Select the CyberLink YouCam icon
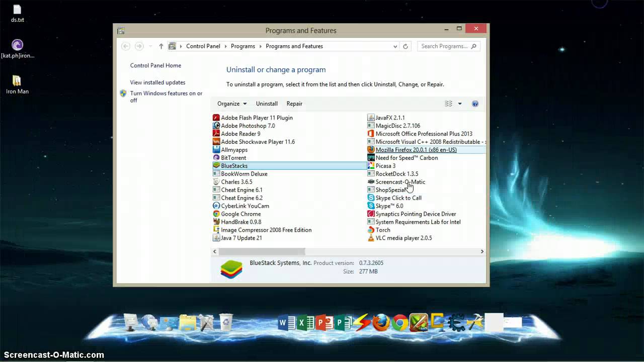The height and width of the screenshot is (362, 644). [216, 206]
